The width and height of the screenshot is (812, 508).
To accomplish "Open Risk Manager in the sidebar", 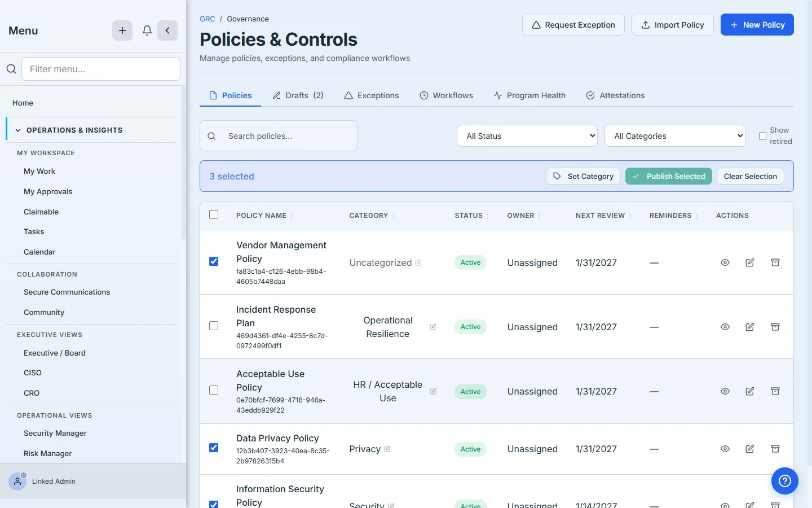I will coord(48,453).
